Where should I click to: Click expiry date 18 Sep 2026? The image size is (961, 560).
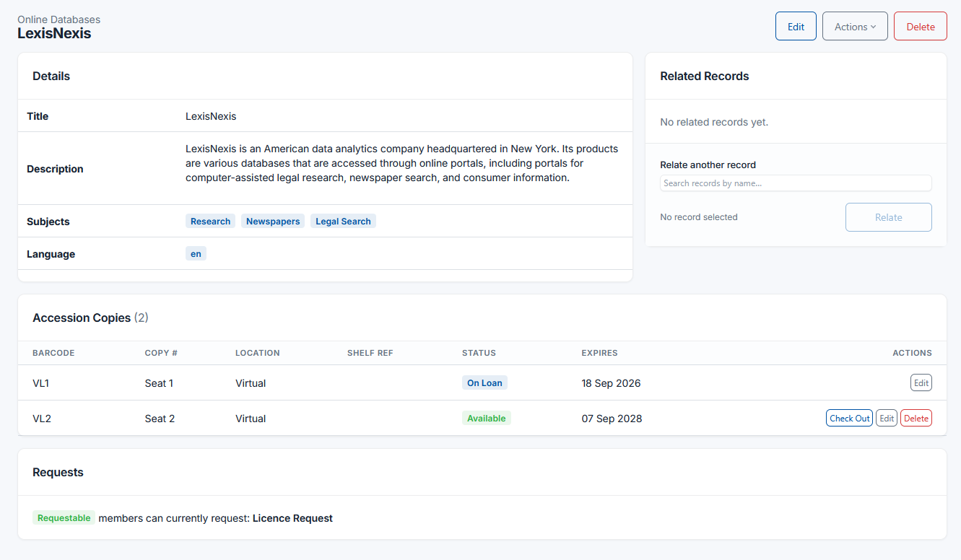pyautogui.click(x=611, y=383)
